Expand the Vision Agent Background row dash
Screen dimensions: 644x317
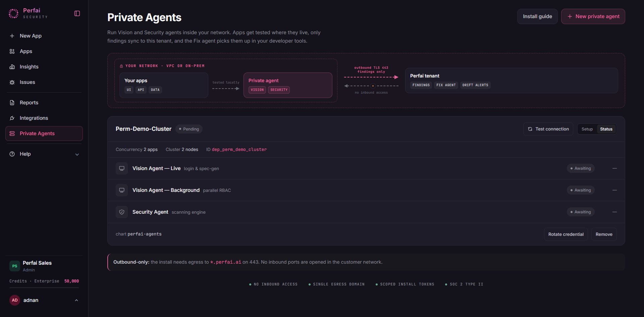coord(614,190)
